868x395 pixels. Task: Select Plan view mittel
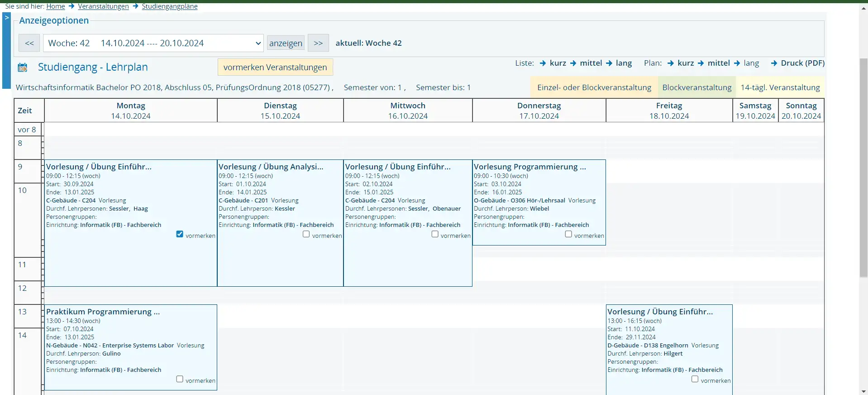718,63
